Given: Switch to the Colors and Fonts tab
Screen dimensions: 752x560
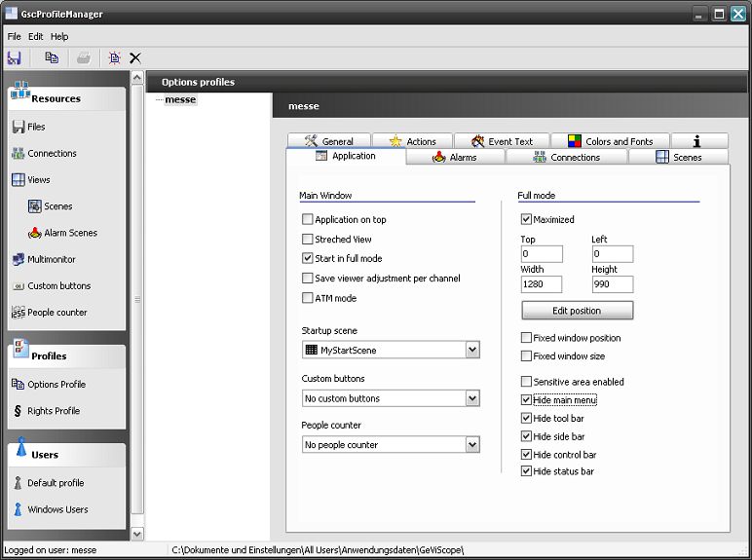Looking at the screenshot, I should [x=610, y=141].
